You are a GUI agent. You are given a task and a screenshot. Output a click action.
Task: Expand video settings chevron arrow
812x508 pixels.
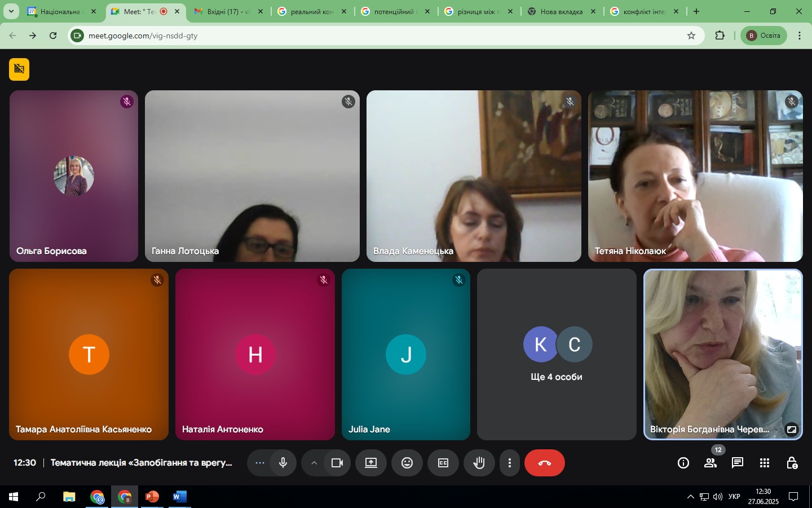(314, 463)
